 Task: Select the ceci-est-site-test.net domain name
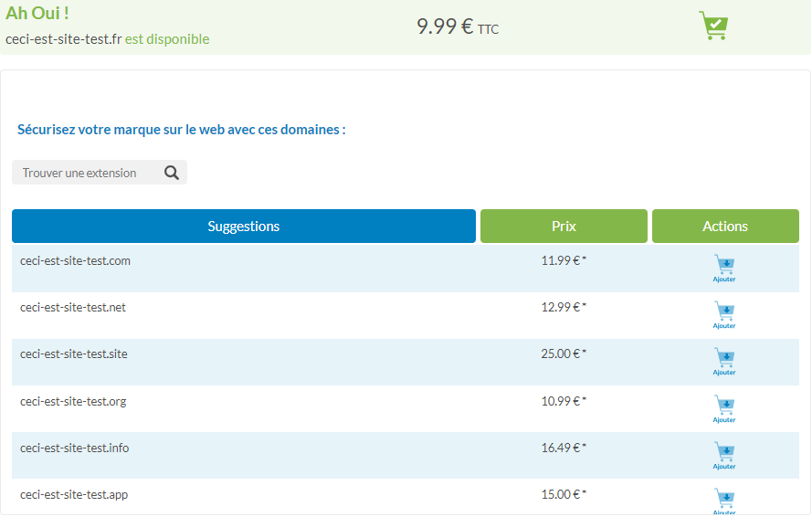(73, 307)
